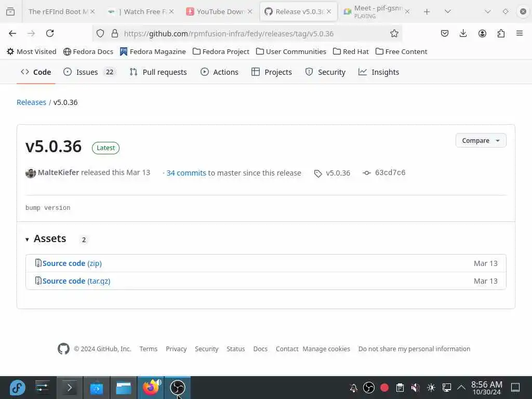This screenshot has width=532, height=399.
Task: Open the notifications bell tray icon
Action: point(353,388)
